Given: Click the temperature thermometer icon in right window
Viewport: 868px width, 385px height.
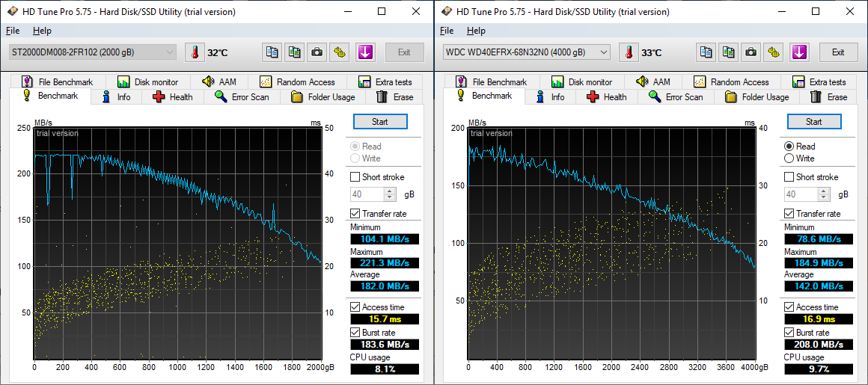Looking at the screenshot, I should (629, 52).
